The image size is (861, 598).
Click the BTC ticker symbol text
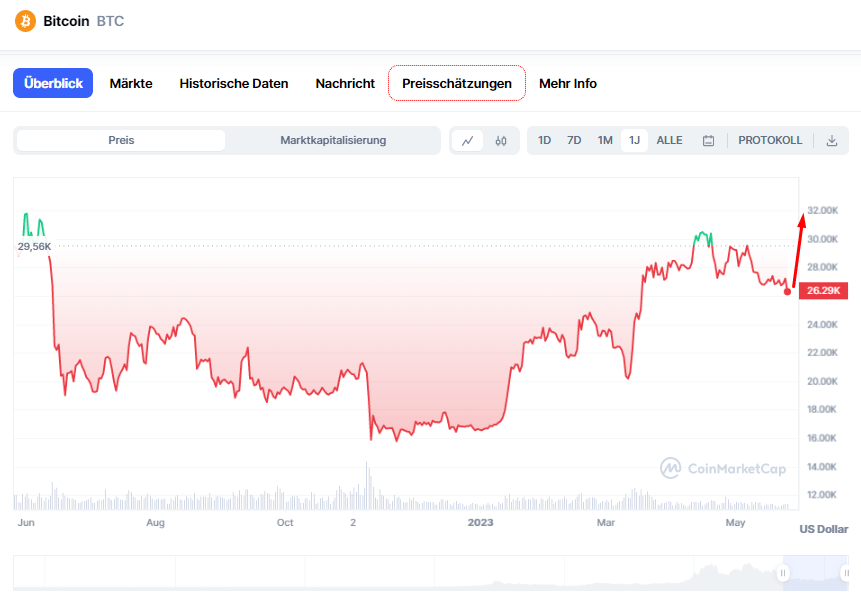click(x=110, y=21)
